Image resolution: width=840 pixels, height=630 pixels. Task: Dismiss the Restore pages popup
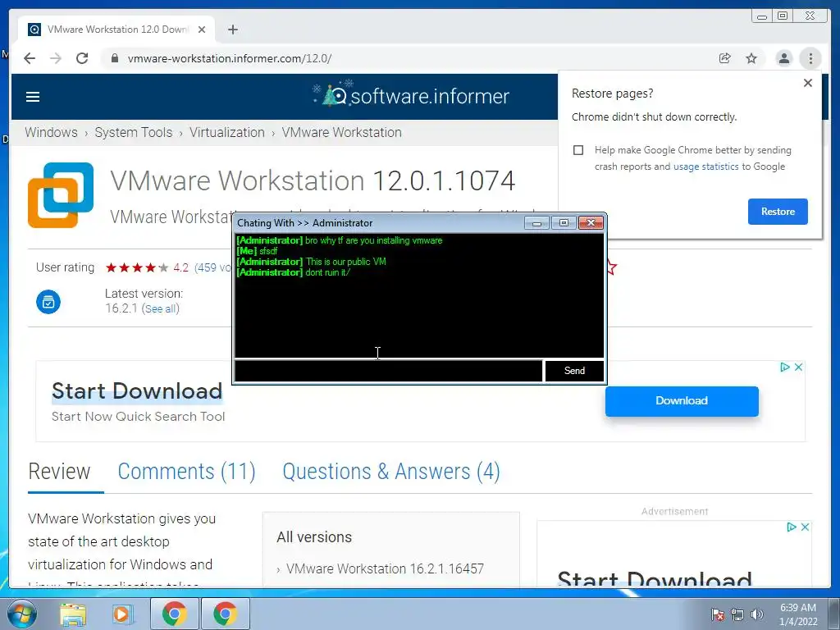pyautogui.click(x=808, y=83)
